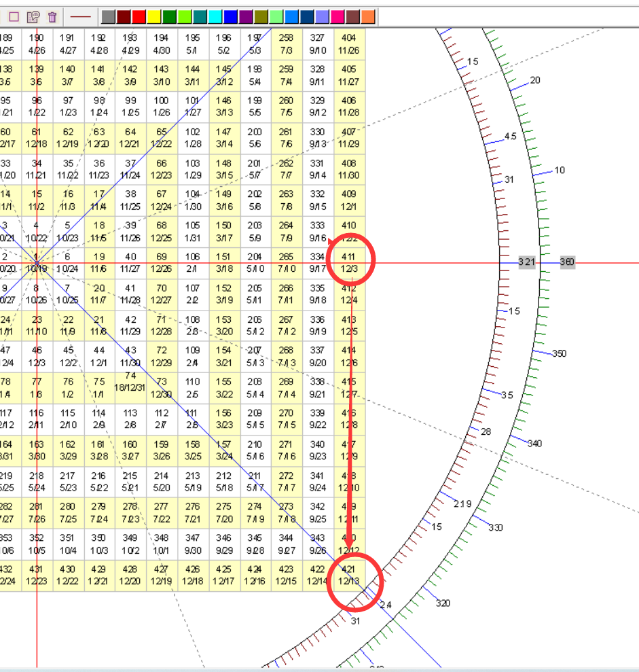Select cell 97 dated 1/23

pos(68,107)
